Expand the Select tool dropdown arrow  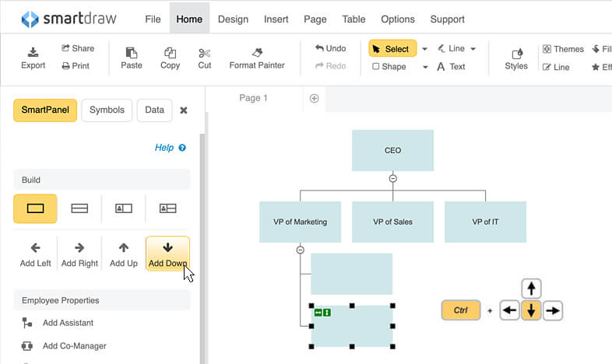click(x=424, y=49)
